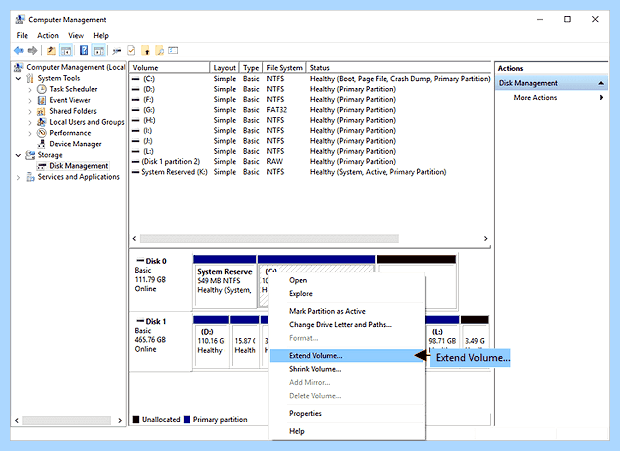
Task: Expand the Event Viewer tree node
Action: [x=30, y=100]
